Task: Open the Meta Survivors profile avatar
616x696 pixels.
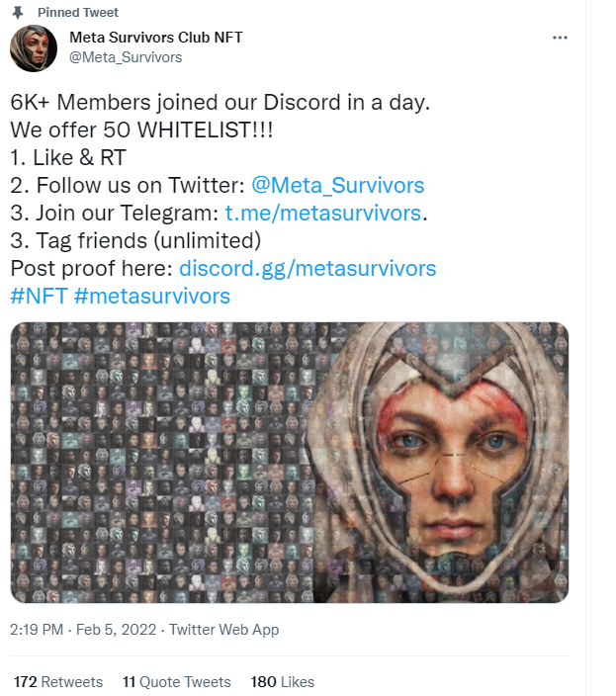Action: 34,48
